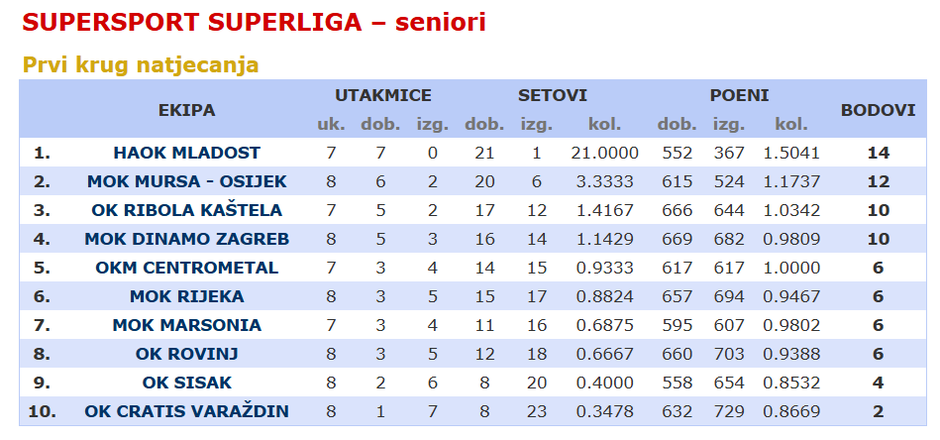Open OK CRATIS VARAŽDIN team entry
940x440 pixels.
point(187,412)
